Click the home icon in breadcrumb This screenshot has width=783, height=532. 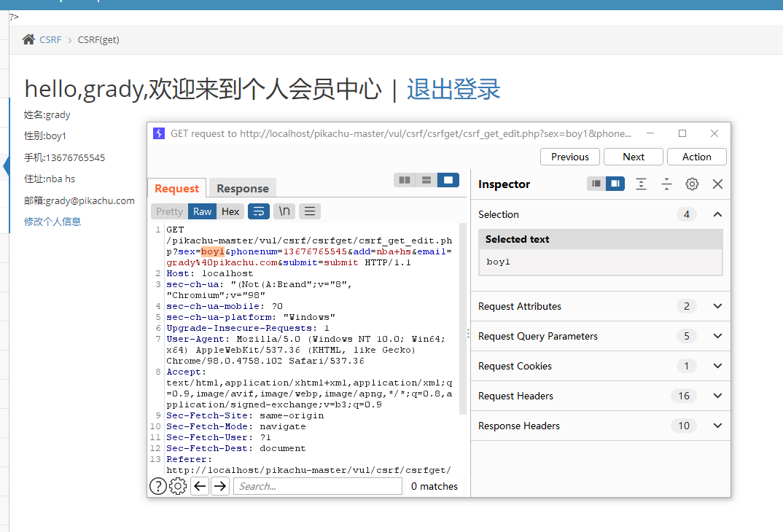click(28, 39)
